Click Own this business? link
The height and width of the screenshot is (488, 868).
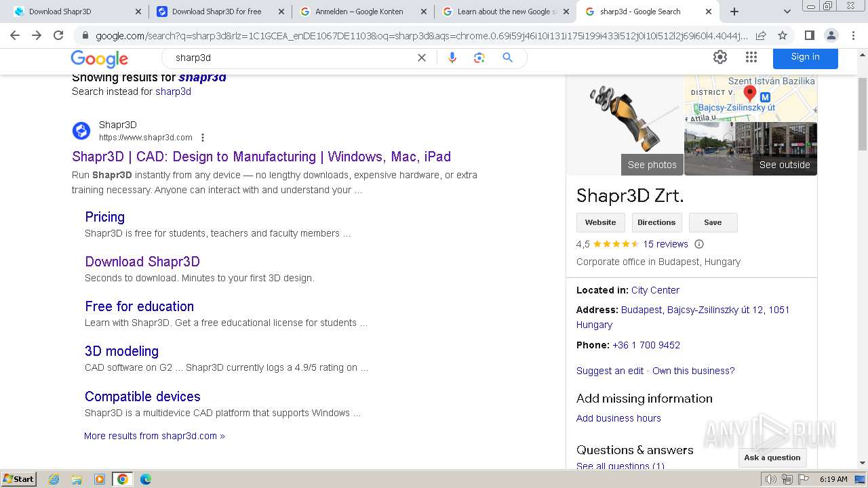tap(693, 371)
